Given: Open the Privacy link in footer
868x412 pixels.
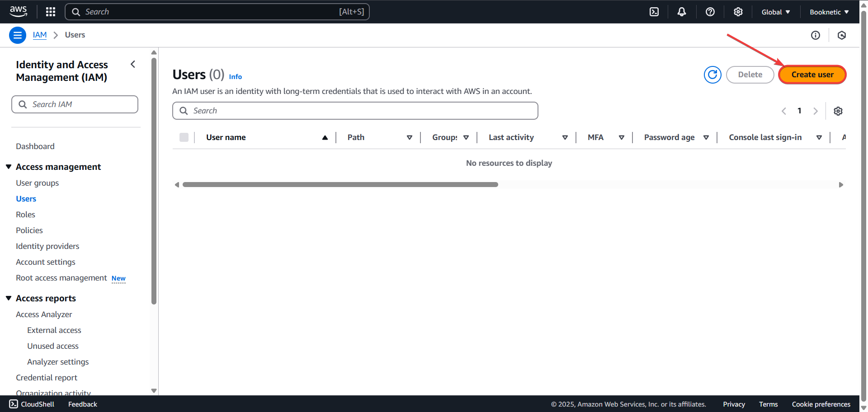Looking at the screenshot, I should click(x=734, y=404).
